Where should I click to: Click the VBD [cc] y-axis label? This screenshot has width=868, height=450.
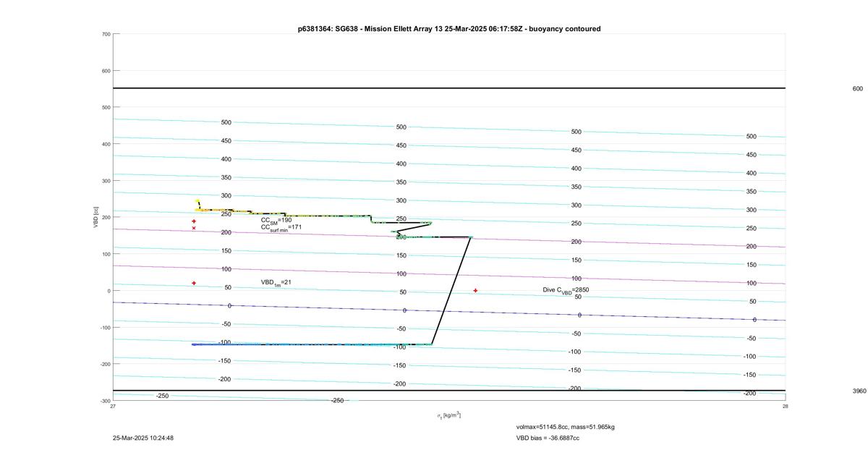point(95,217)
